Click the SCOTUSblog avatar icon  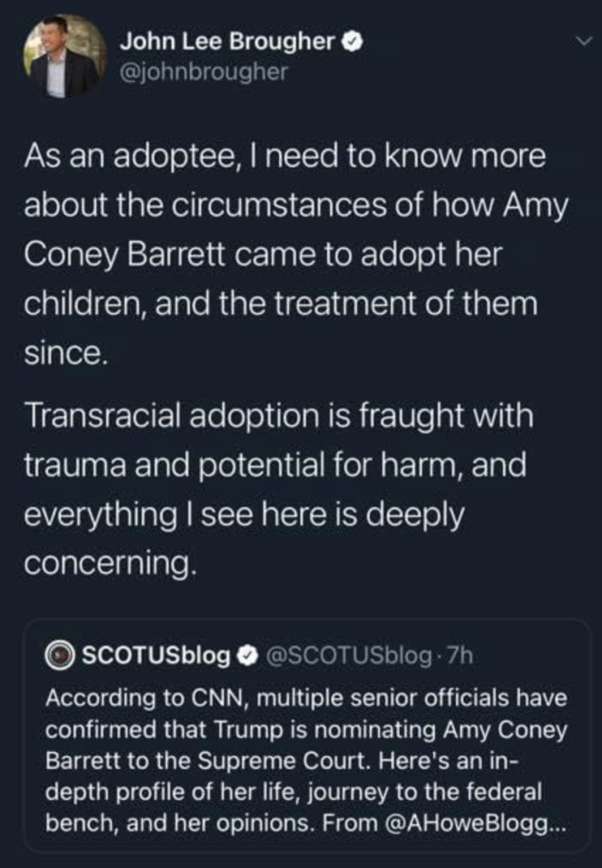[58, 655]
